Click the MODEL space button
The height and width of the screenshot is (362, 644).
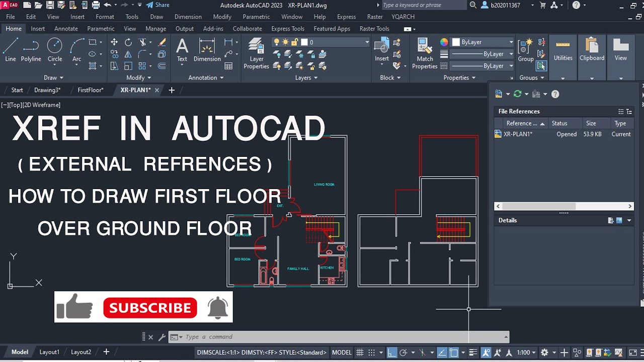pos(342,352)
